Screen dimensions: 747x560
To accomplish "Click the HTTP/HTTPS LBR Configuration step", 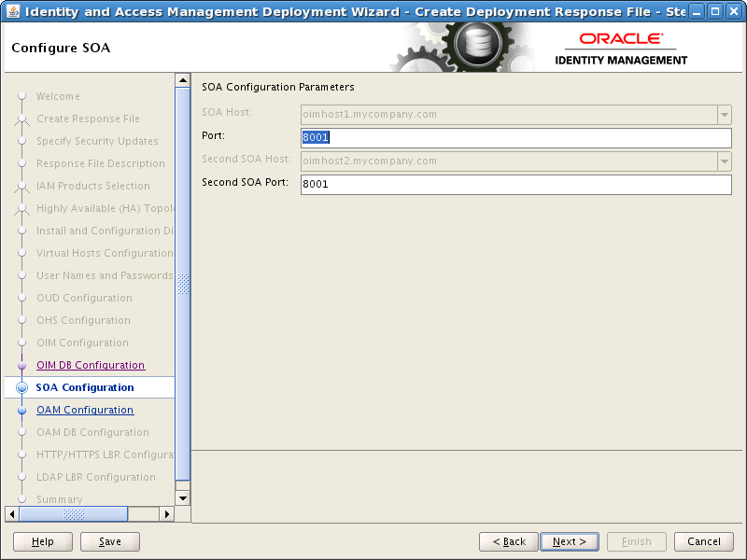I will [106, 455].
